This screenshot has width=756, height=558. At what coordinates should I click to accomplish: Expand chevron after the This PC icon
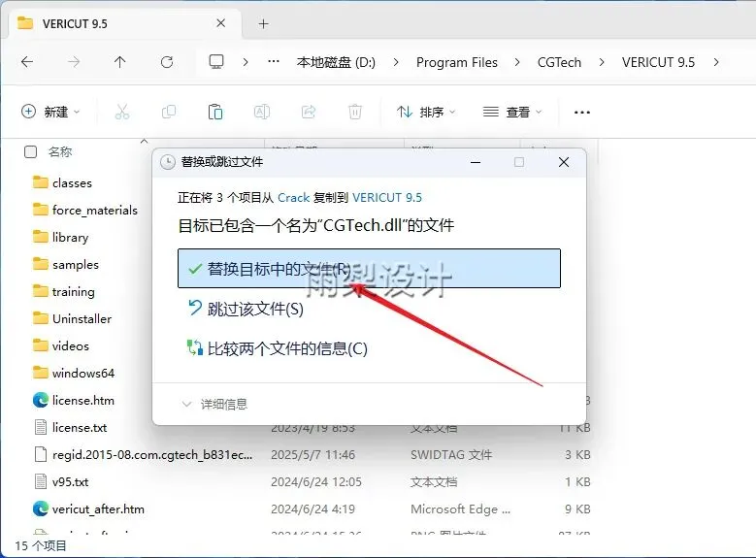pyautogui.click(x=246, y=62)
